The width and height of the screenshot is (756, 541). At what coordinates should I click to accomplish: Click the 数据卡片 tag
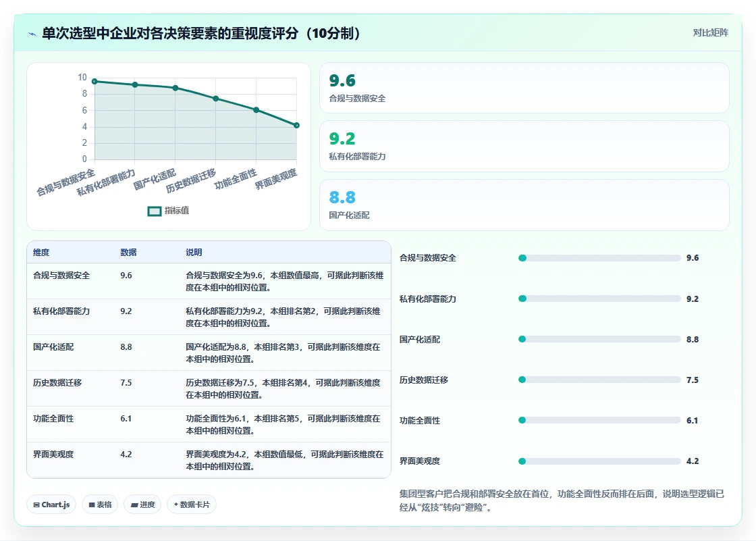(x=192, y=505)
